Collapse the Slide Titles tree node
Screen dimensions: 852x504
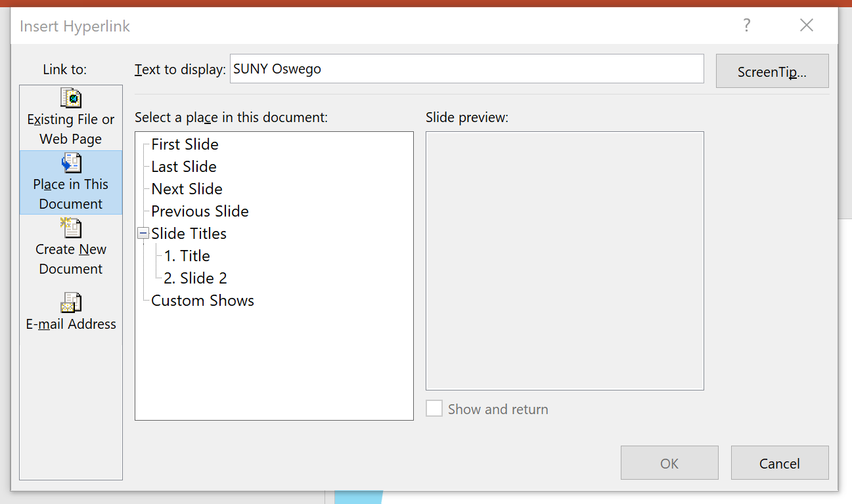click(143, 234)
